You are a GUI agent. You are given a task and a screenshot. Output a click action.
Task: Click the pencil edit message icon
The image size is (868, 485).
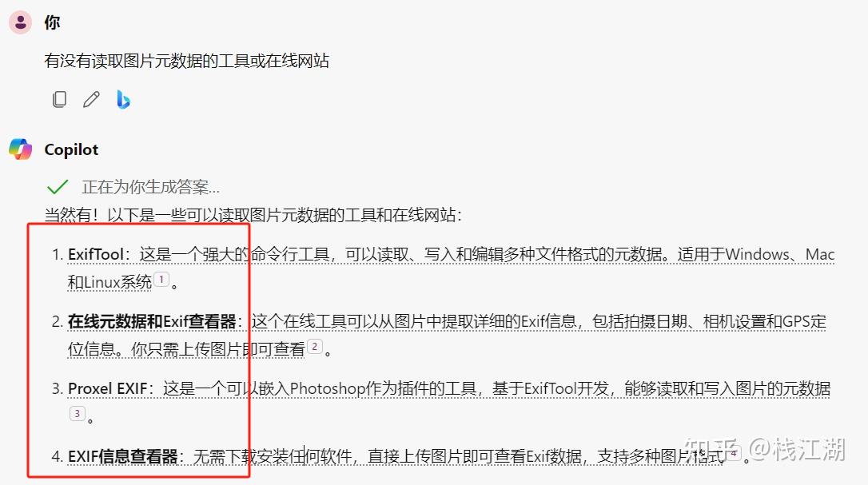pyautogui.click(x=91, y=100)
